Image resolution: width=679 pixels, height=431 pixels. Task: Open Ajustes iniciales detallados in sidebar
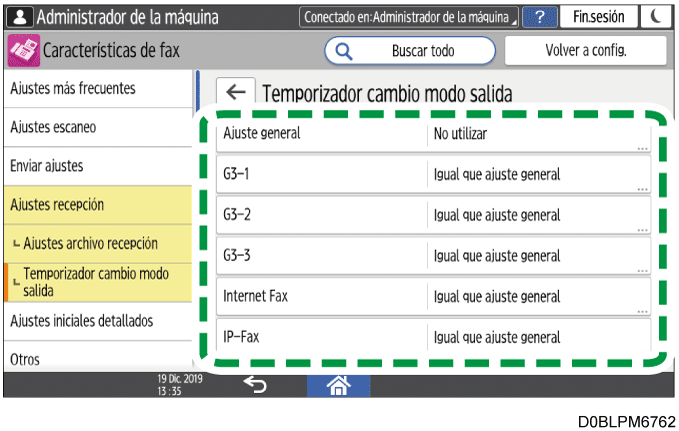97,321
